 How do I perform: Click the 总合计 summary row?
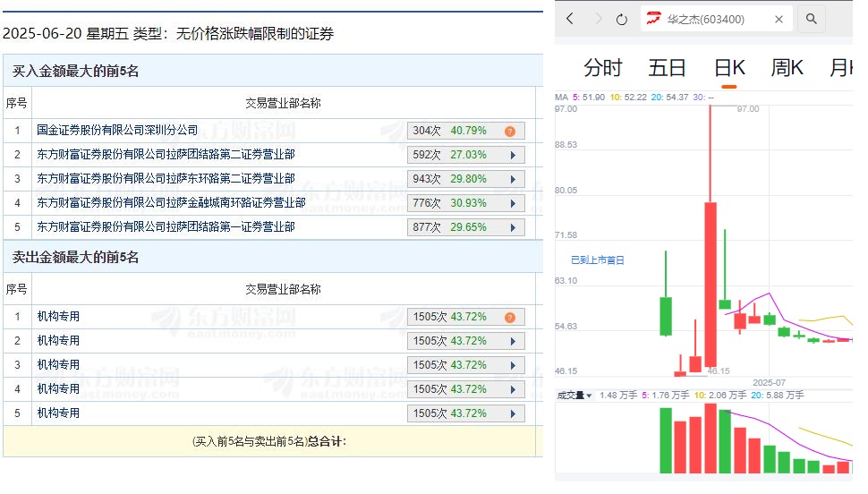(x=269, y=441)
